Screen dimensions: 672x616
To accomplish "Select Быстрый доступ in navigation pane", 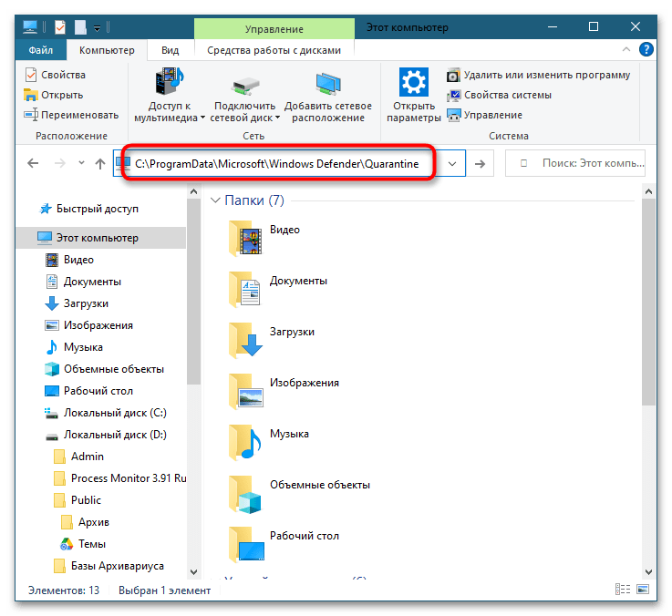I will 88,209.
